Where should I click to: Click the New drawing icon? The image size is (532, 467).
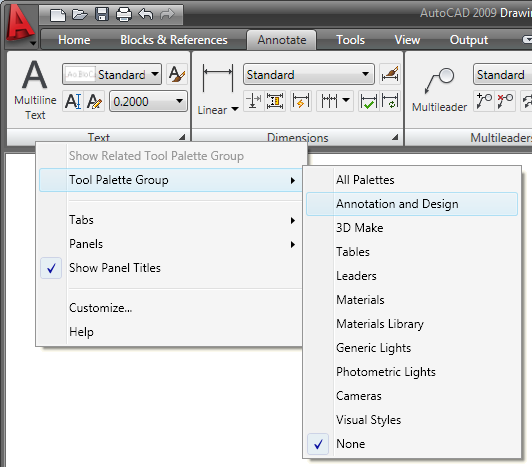(x=57, y=15)
